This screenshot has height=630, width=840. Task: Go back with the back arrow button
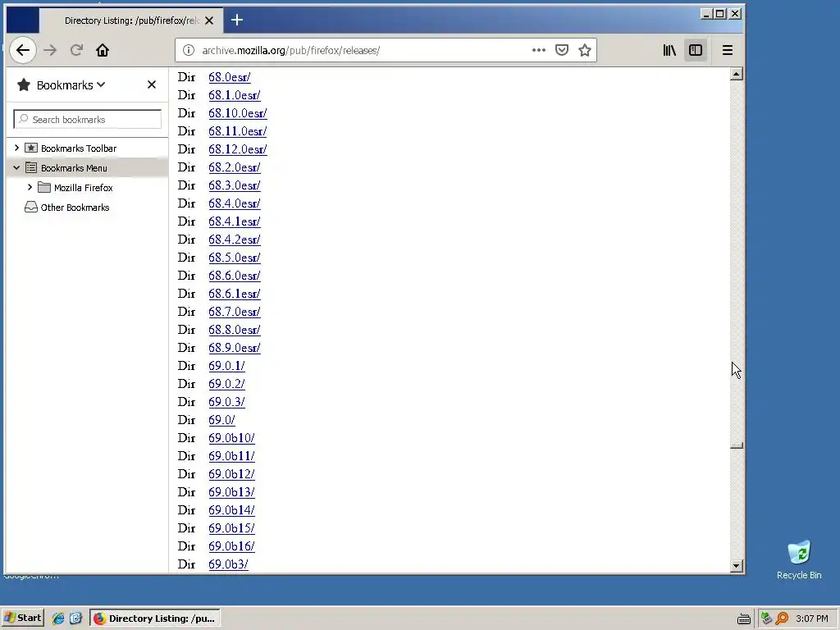pos(22,50)
